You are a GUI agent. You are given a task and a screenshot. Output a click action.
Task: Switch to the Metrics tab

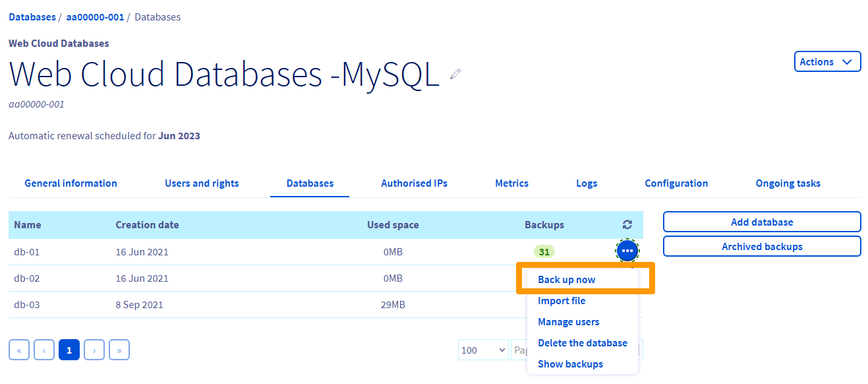[511, 183]
